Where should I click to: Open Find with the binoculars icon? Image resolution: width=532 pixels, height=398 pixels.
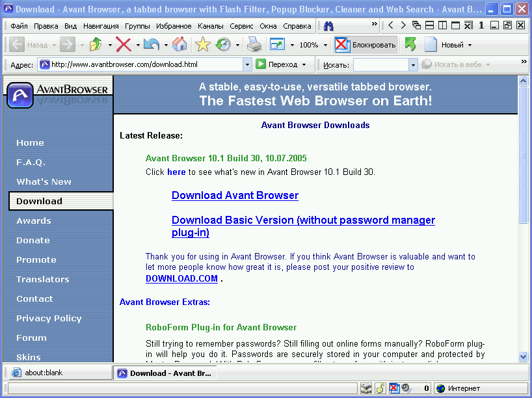pos(328,26)
